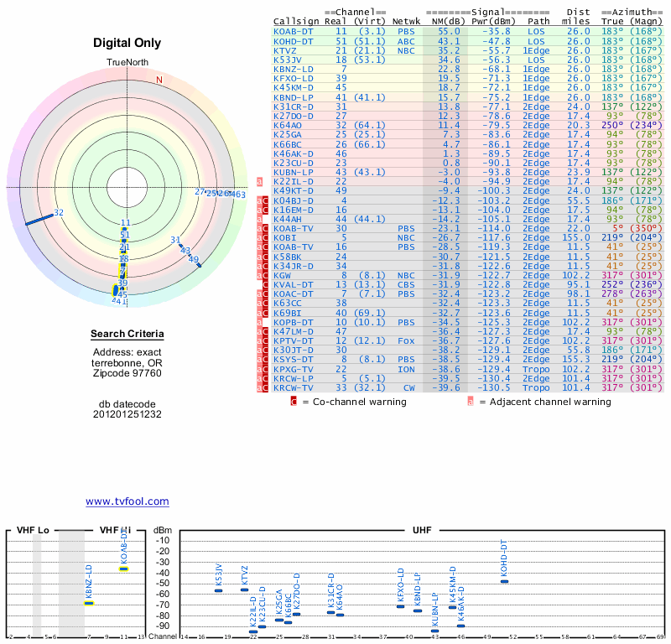Select callsign KGW in the table
The width and height of the screenshot is (671, 644).
[x=282, y=276]
